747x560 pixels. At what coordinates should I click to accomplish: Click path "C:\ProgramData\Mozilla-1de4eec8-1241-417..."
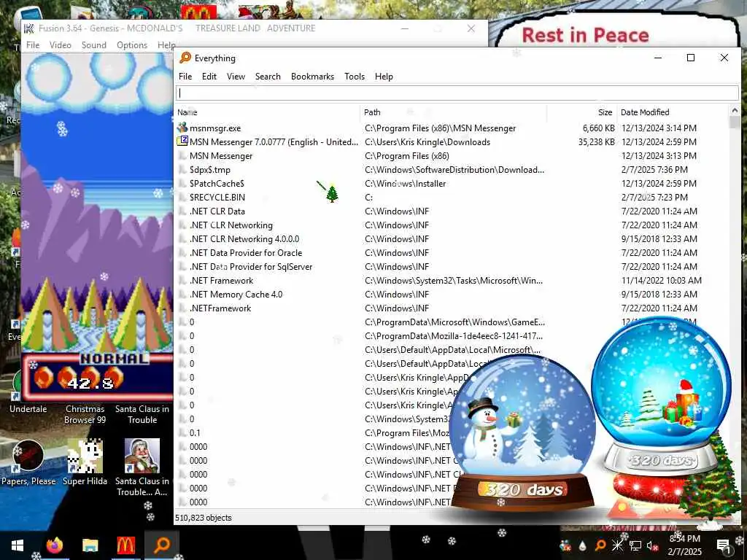pos(454,335)
